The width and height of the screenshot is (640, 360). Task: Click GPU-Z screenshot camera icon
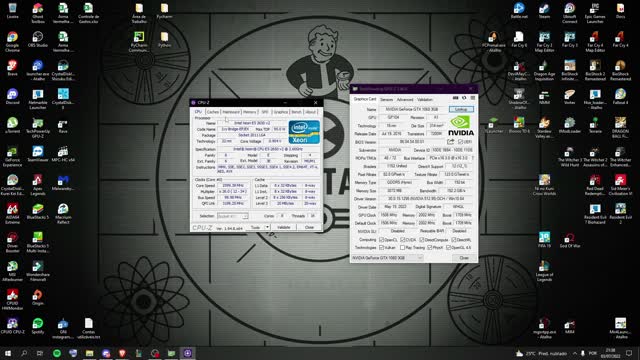coord(456,98)
